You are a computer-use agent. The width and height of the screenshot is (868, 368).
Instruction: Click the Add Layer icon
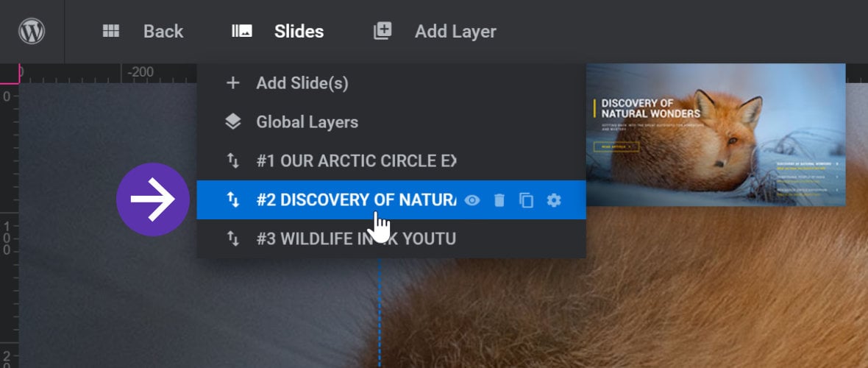coord(383,31)
